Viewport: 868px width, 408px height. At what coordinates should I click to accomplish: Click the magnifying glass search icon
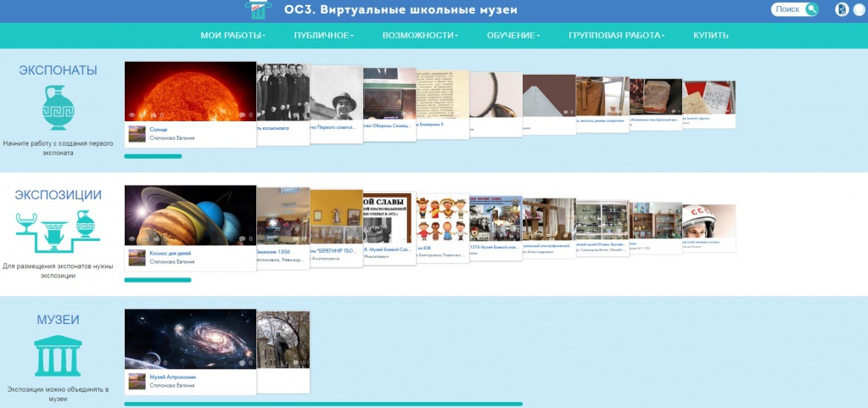[x=811, y=8]
